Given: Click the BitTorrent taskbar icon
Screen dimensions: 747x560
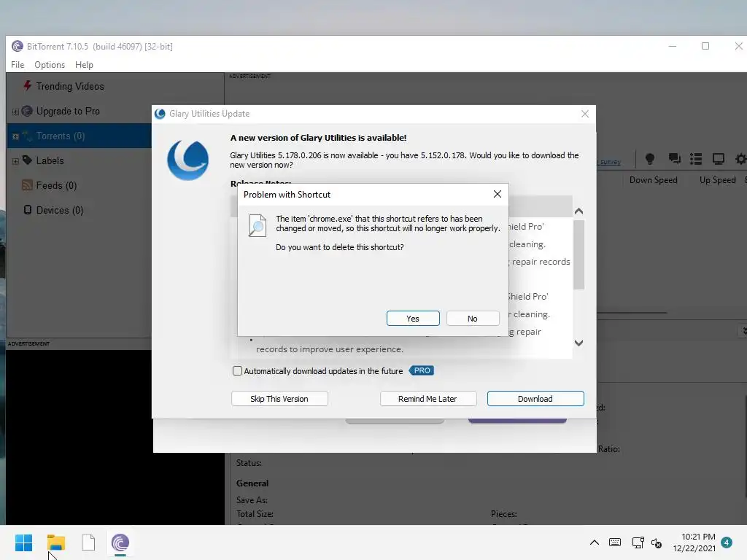Looking at the screenshot, I should pyautogui.click(x=120, y=542).
